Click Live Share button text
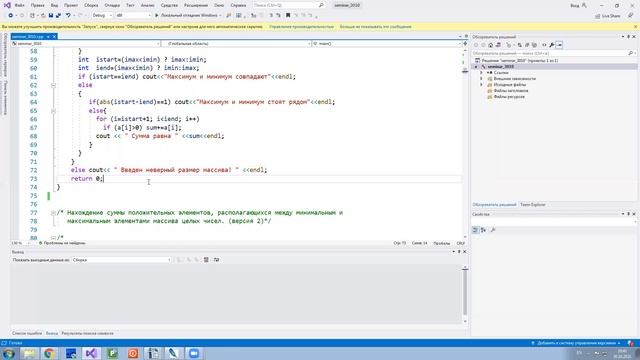The image size is (640, 360). [611, 16]
